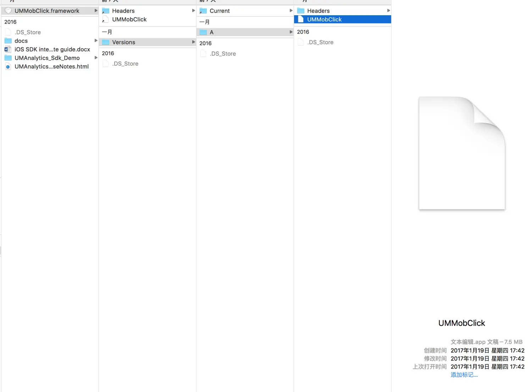Select .DS_Store name in first column
532x392 pixels.
point(28,32)
